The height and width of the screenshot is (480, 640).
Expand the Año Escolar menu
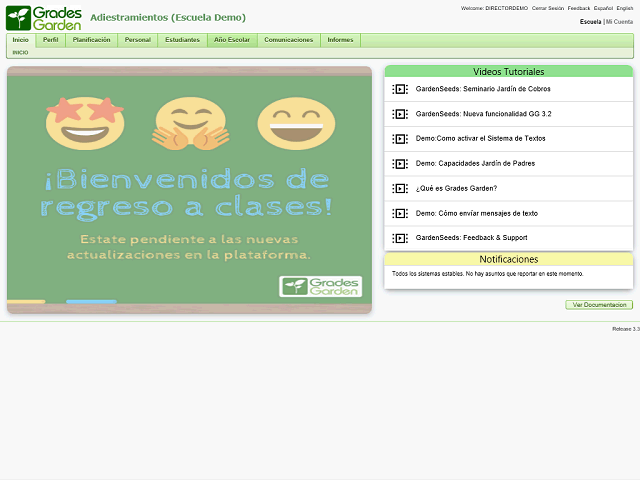[x=232, y=40]
